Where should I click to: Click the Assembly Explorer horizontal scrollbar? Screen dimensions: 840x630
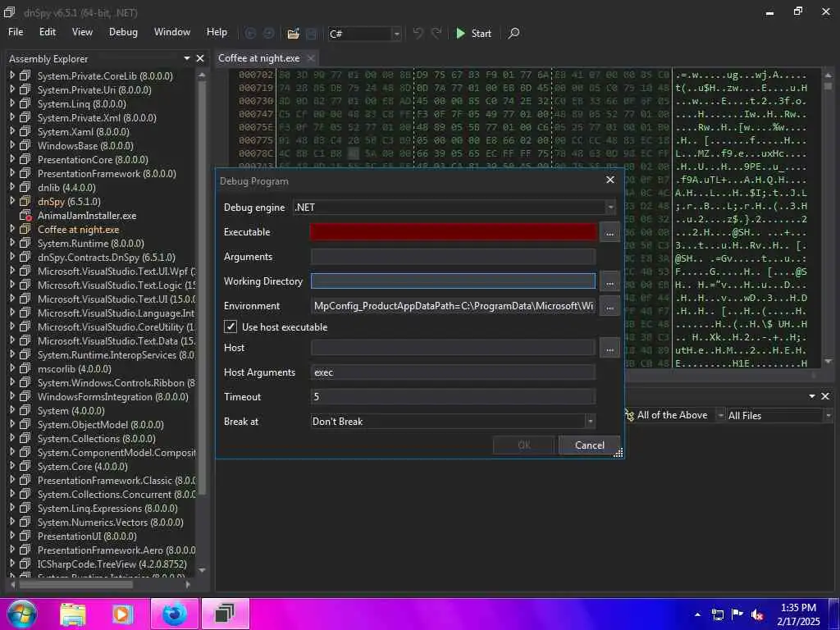(75, 584)
